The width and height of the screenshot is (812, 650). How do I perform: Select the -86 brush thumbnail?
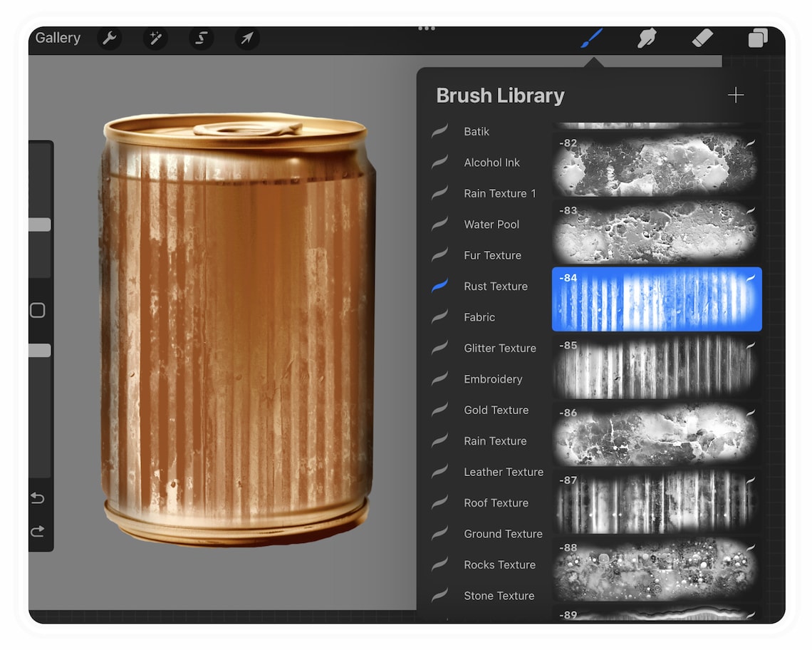tap(656, 436)
